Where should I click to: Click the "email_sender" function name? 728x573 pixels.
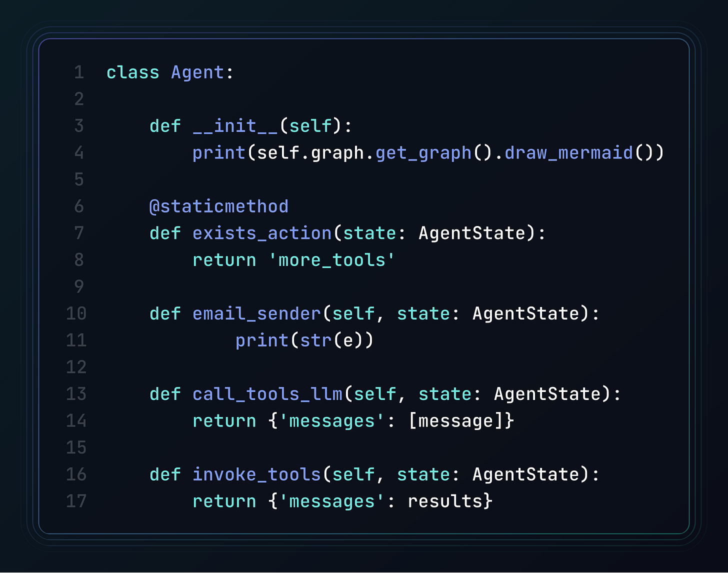[256, 313]
